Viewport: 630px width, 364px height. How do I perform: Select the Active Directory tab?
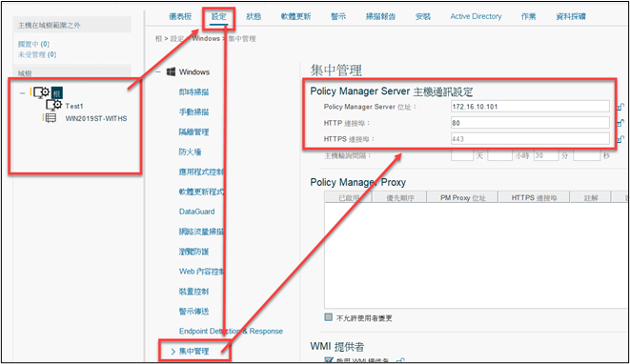476,16
